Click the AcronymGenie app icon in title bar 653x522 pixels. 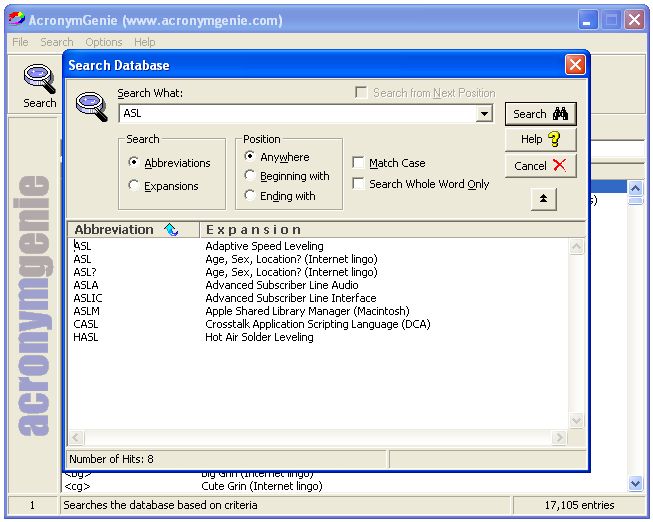coord(17,19)
